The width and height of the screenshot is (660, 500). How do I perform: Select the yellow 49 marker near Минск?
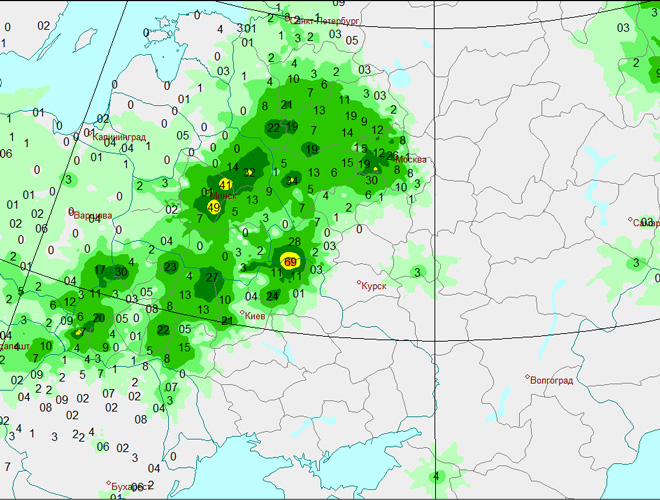click(x=213, y=207)
